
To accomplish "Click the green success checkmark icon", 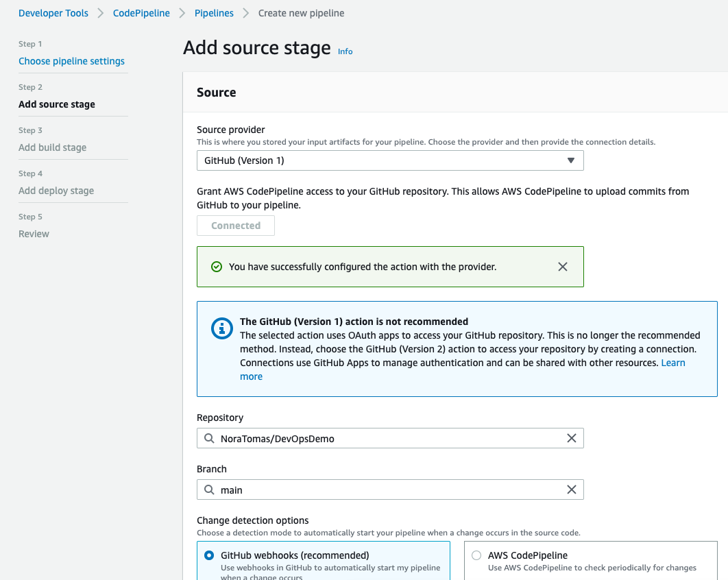I will tap(217, 267).
